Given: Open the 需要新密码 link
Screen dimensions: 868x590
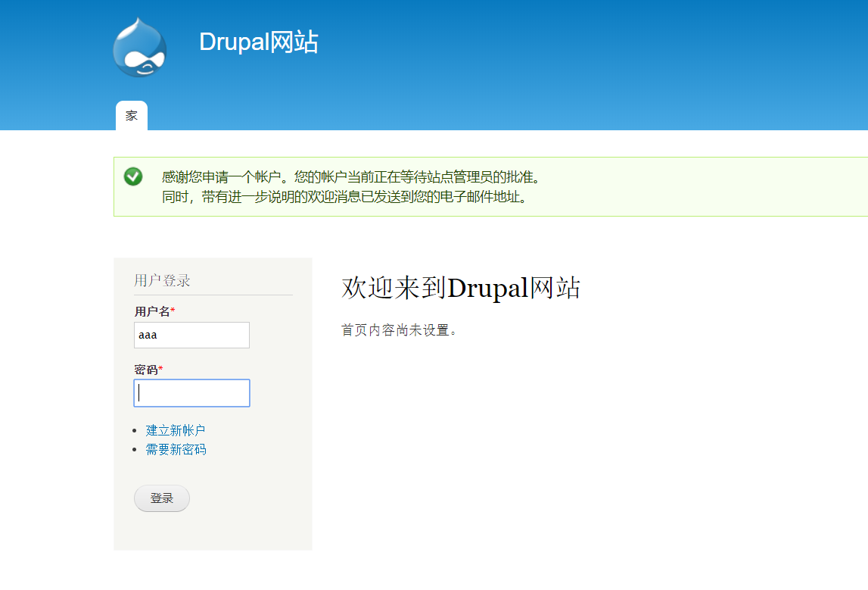Looking at the screenshot, I should tap(176, 449).
